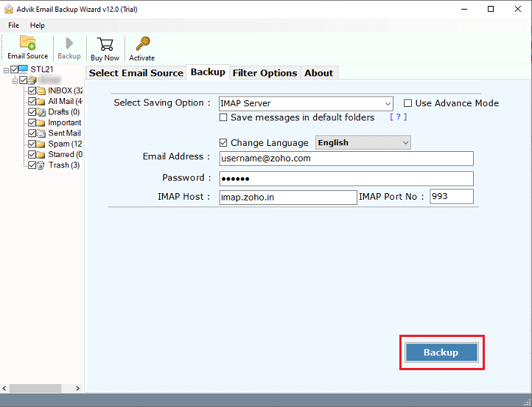Viewport: 532px width, 407px height.
Task: Click the [ ? ] help link
Action: click(398, 117)
